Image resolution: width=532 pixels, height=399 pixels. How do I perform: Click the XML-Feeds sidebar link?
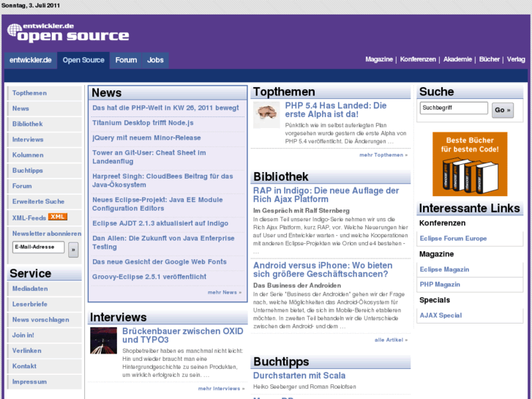(29, 218)
